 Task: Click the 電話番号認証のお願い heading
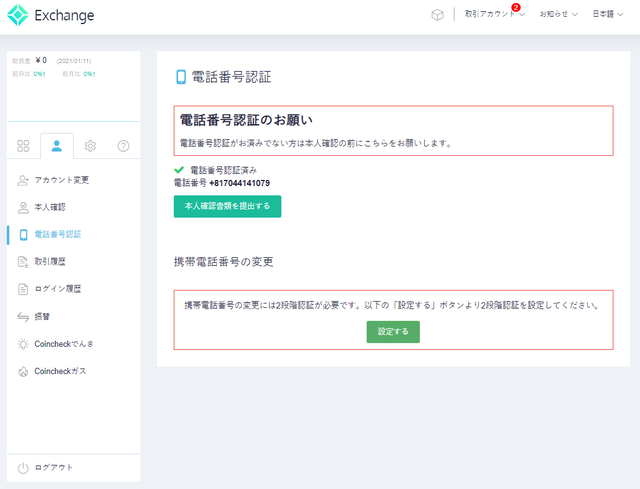(246, 120)
